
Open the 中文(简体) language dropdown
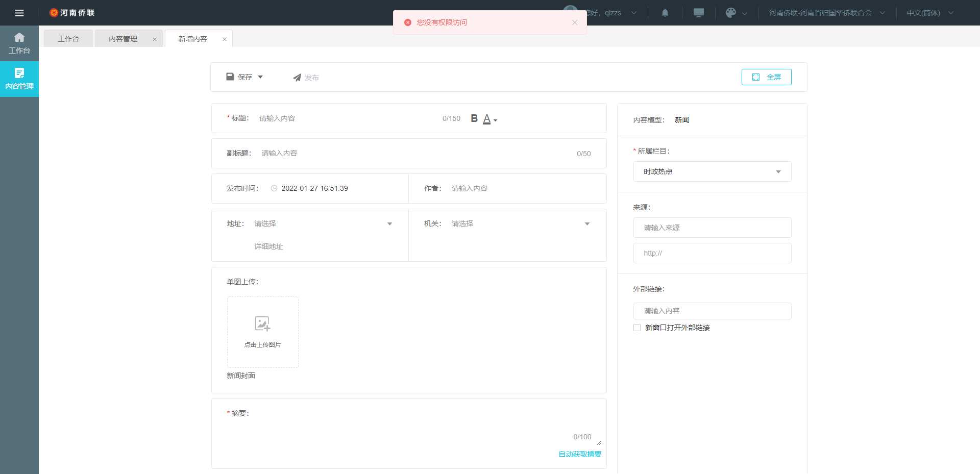tap(930, 13)
